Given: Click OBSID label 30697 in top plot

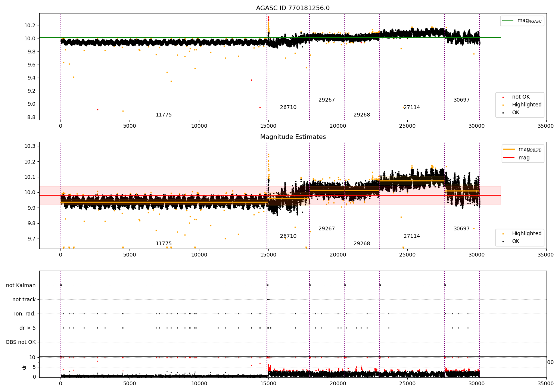Looking at the screenshot, I should coord(461,100).
